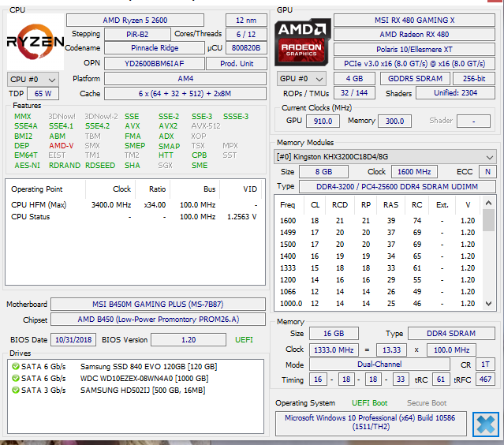Viewport: 504px width, 445px height.
Task: Click the AMD Radeon Graphics logo
Action: (x=302, y=42)
